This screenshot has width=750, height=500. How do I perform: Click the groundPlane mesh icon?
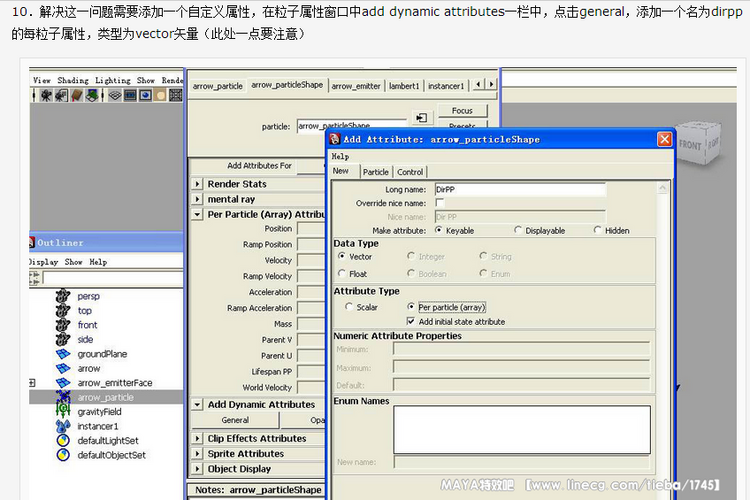[63, 354]
